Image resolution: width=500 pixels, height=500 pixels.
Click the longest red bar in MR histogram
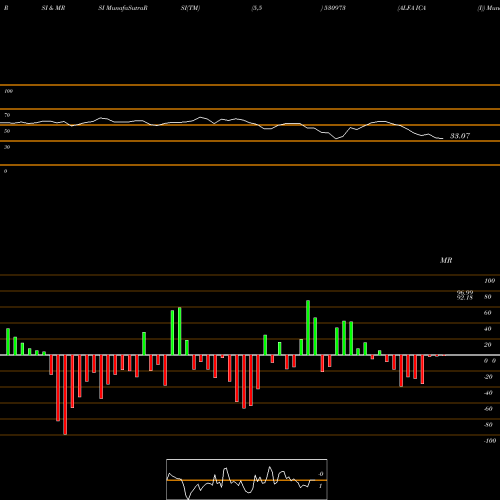(x=65, y=395)
